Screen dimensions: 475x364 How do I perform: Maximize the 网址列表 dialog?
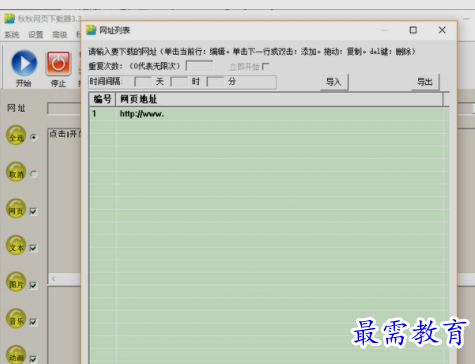[x=413, y=30]
